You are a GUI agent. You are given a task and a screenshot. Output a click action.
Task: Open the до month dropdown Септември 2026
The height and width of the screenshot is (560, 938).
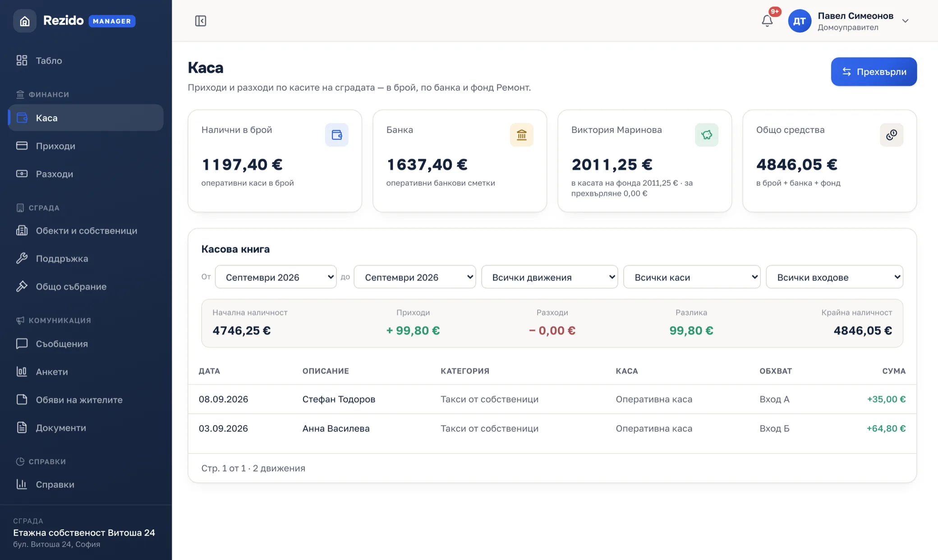click(414, 277)
